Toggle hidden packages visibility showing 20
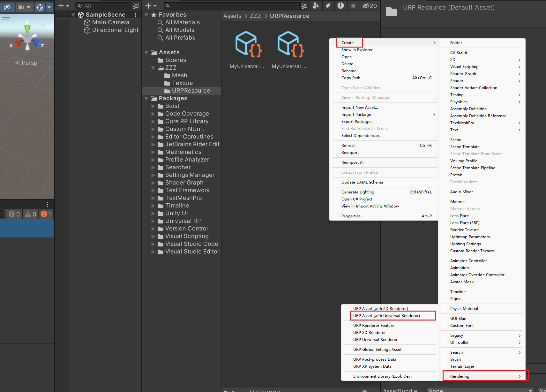This screenshot has width=546, height=392. click(x=370, y=6)
